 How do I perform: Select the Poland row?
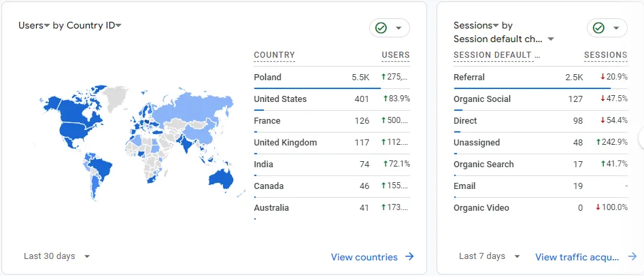coord(332,77)
